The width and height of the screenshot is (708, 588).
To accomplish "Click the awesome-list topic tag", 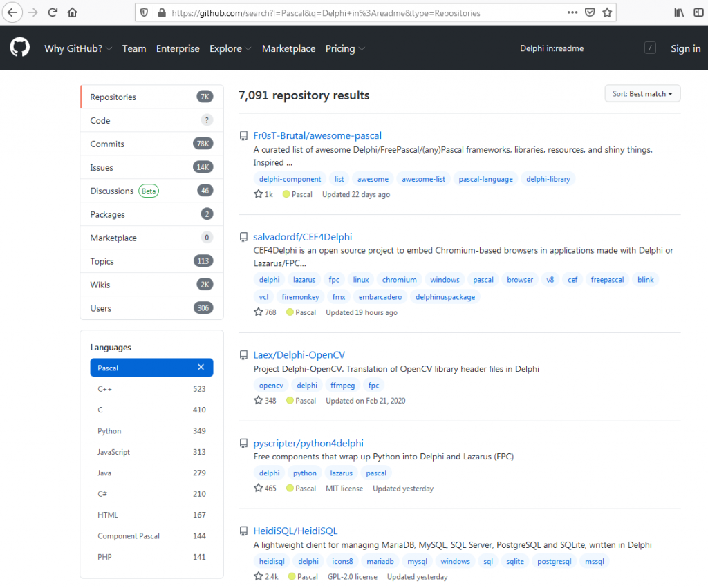I will (424, 179).
